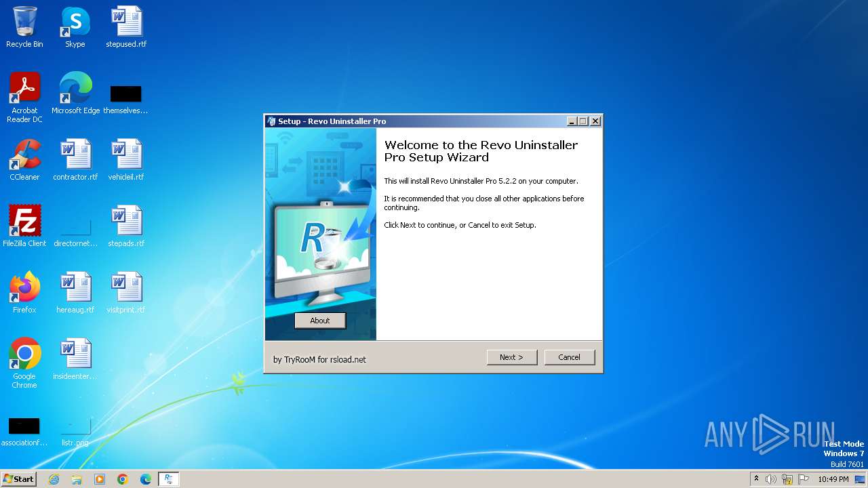
Task: Launch Windows Media Player from the taskbar
Action: tap(100, 479)
